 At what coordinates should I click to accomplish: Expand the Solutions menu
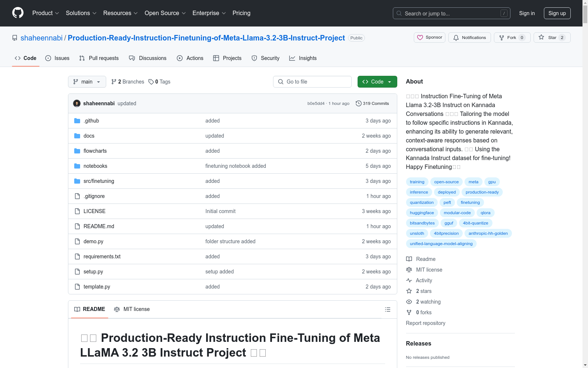(81, 13)
